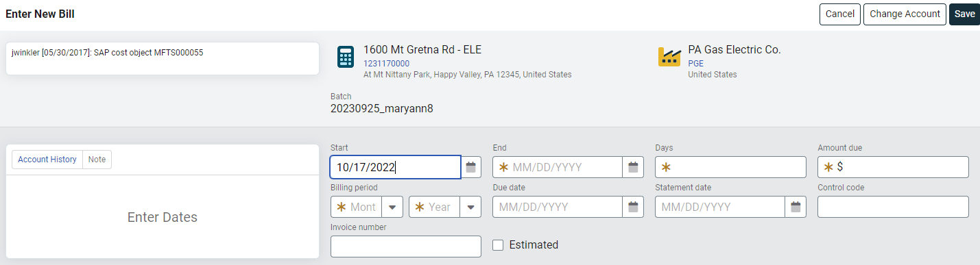The image size is (980, 265).
Task: Click the PA Gas Electric vendor factory icon
Action: pos(669,57)
